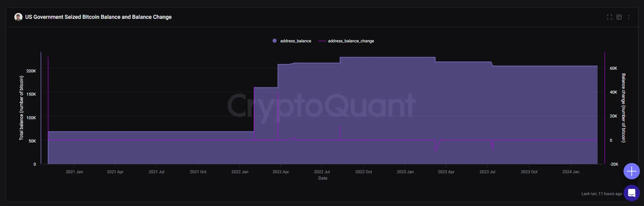Click the balance change dip near 2023 Jul
The image size is (644, 206).
click(x=492, y=145)
